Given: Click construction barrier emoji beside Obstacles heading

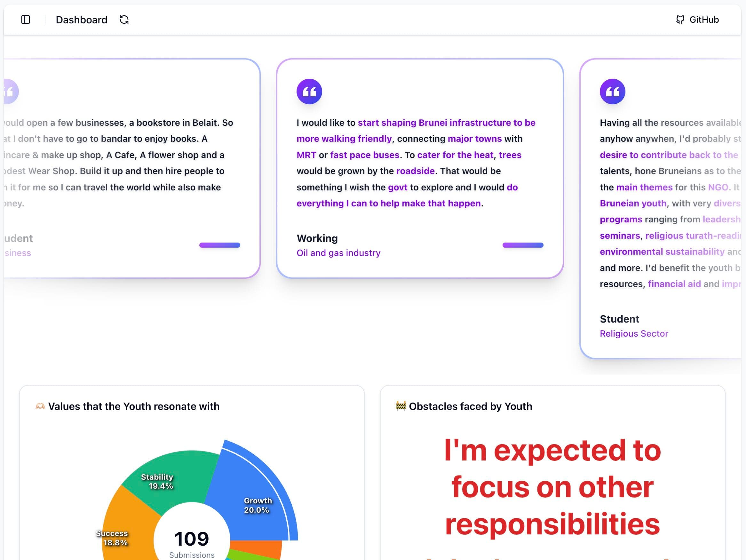Looking at the screenshot, I should 401,406.
